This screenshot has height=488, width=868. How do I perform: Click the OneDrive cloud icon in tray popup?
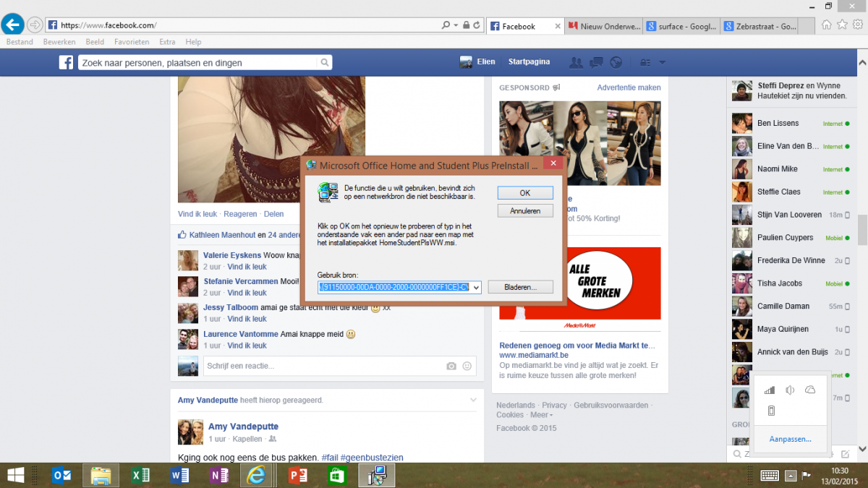810,390
